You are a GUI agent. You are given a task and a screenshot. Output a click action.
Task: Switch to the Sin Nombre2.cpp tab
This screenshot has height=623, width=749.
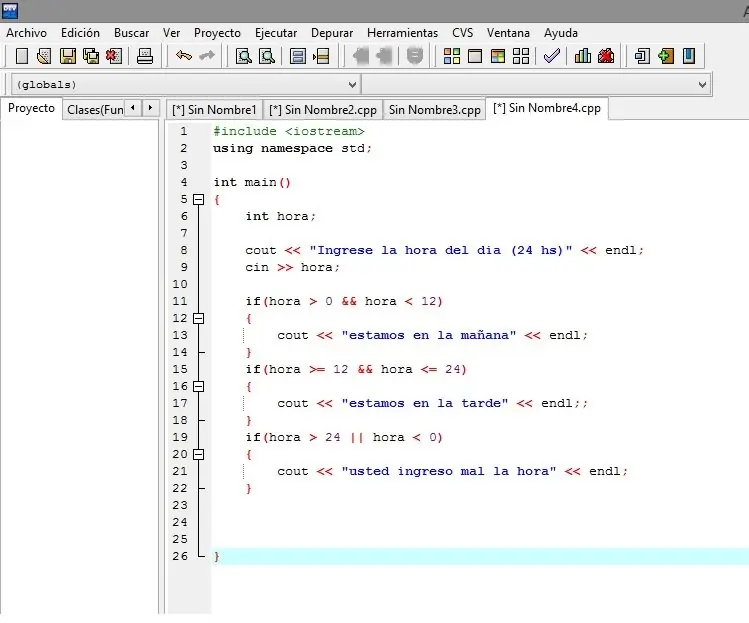coord(323,109)
